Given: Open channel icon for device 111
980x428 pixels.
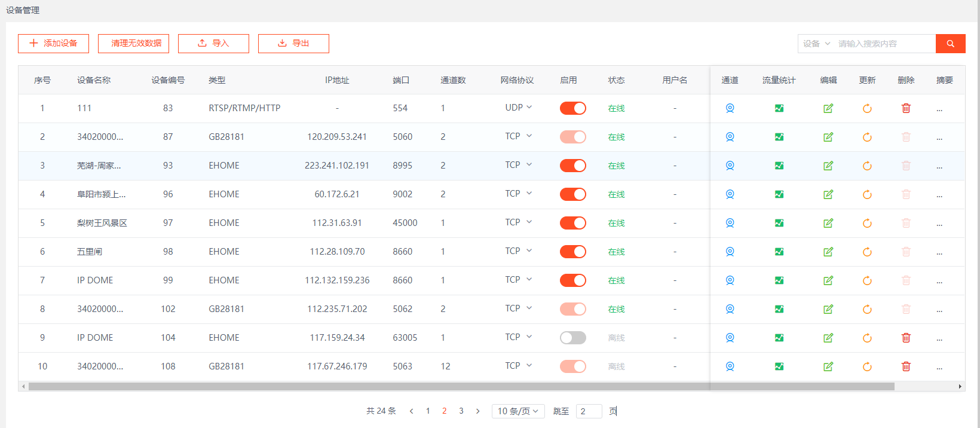Looking at the screenshot, I should click(730, 108).
